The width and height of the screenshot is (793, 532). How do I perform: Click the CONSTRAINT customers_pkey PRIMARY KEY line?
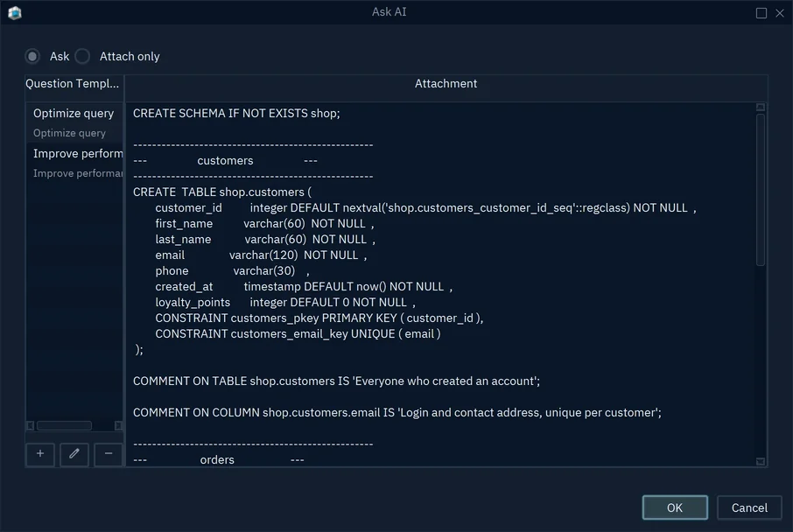[319, 318]
